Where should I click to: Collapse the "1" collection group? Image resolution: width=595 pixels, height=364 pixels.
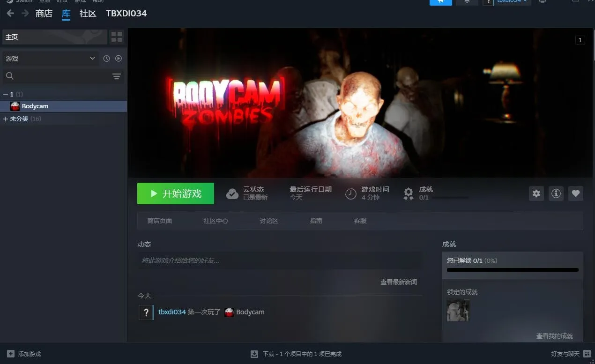6,95
